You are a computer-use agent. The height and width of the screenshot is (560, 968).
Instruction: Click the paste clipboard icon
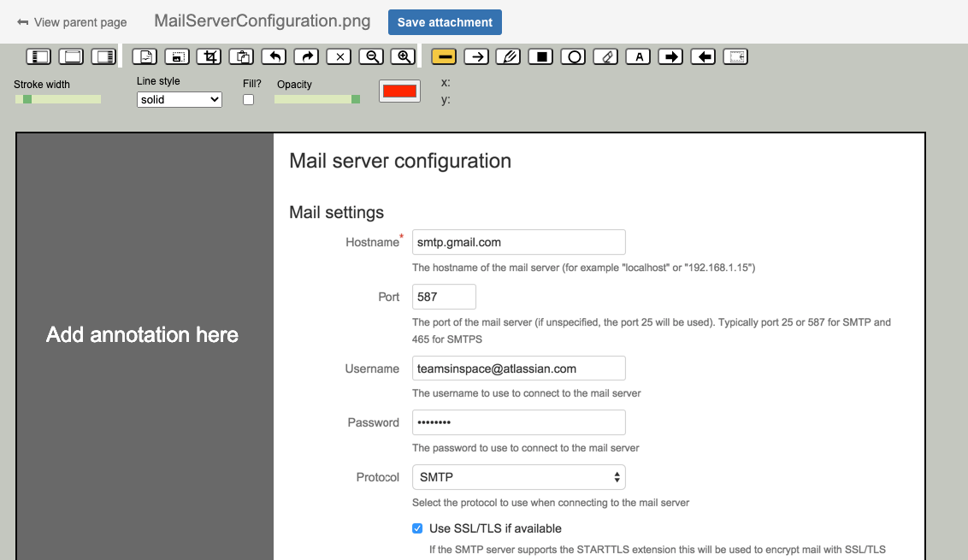[x=242, y=56]
